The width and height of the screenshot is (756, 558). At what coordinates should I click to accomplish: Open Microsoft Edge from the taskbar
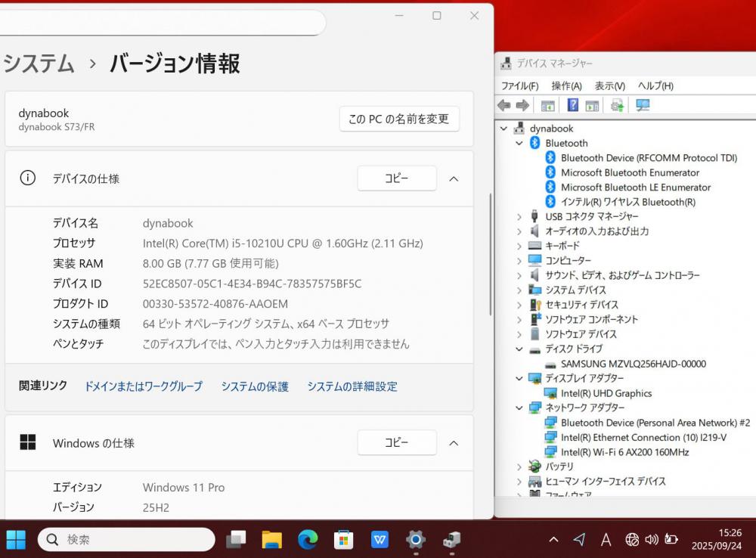pyautogui.click(x=308, y=539)
